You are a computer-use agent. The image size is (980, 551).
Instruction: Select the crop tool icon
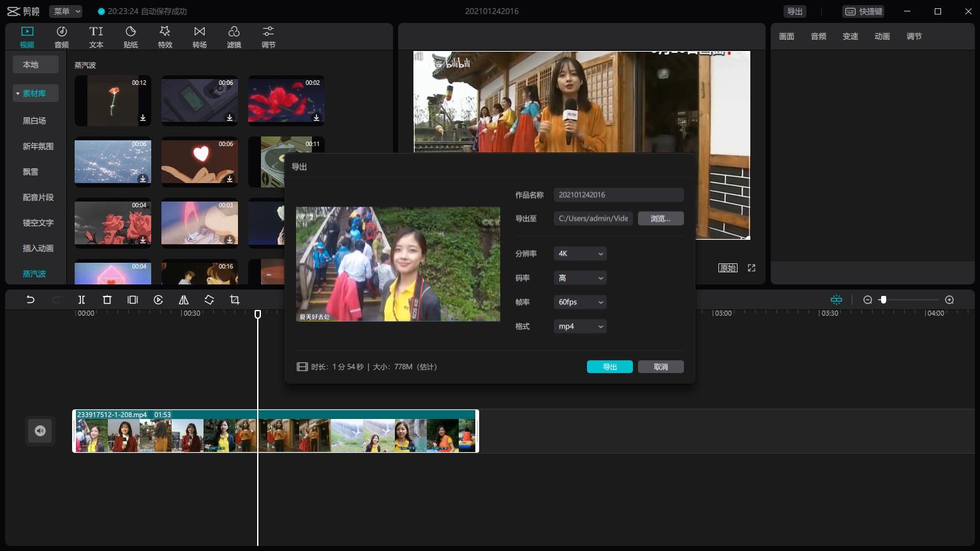(235, 300)
